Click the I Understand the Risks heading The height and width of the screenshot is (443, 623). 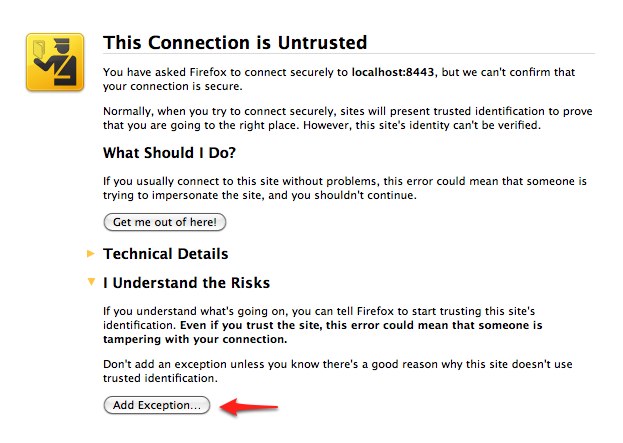(186, 283)
